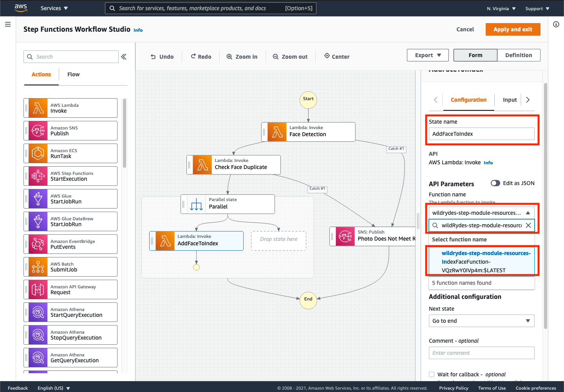Select the Amazon ECS RunTask action icon
Screen dimensions: 564x392
point(38,153)
